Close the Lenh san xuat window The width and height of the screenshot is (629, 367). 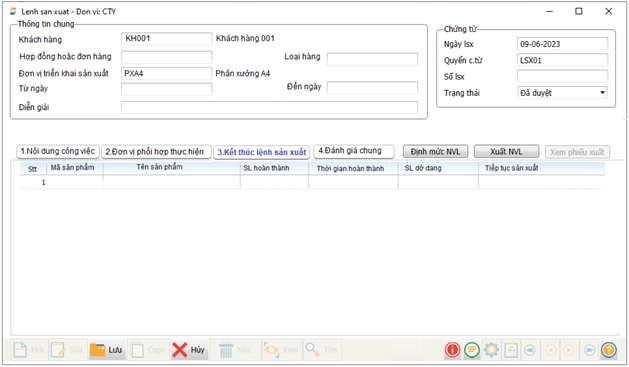coord(609,11)
